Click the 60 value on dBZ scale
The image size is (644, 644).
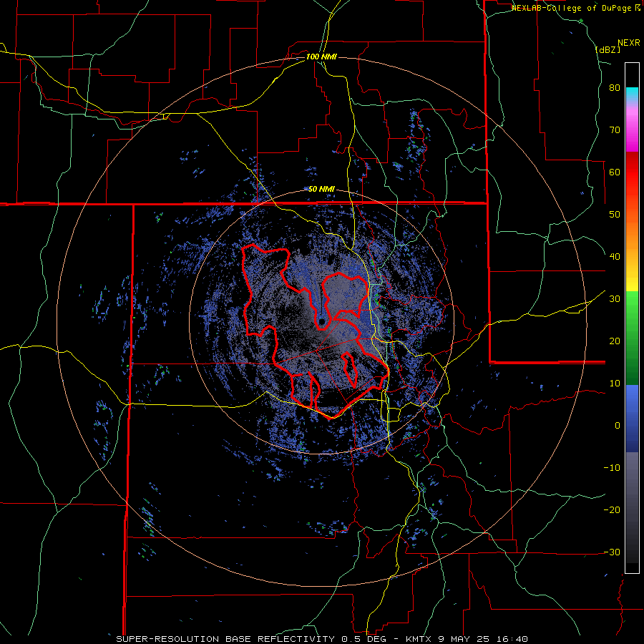(615, 172)
